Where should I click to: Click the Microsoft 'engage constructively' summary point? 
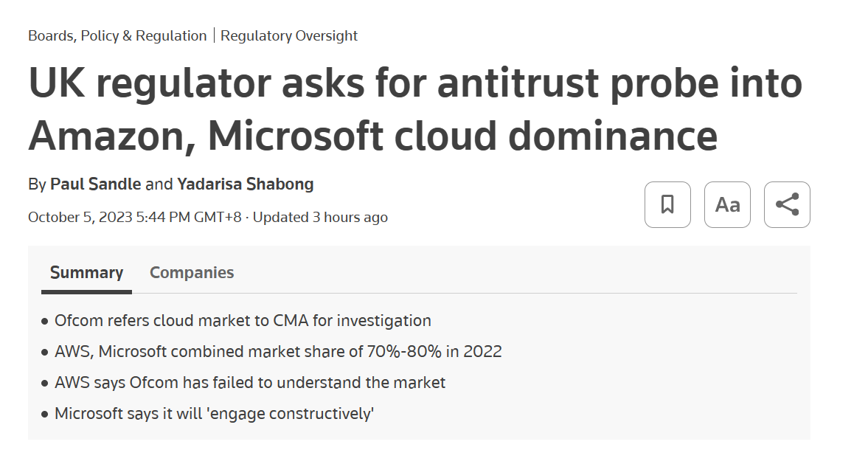coord(214,414)
